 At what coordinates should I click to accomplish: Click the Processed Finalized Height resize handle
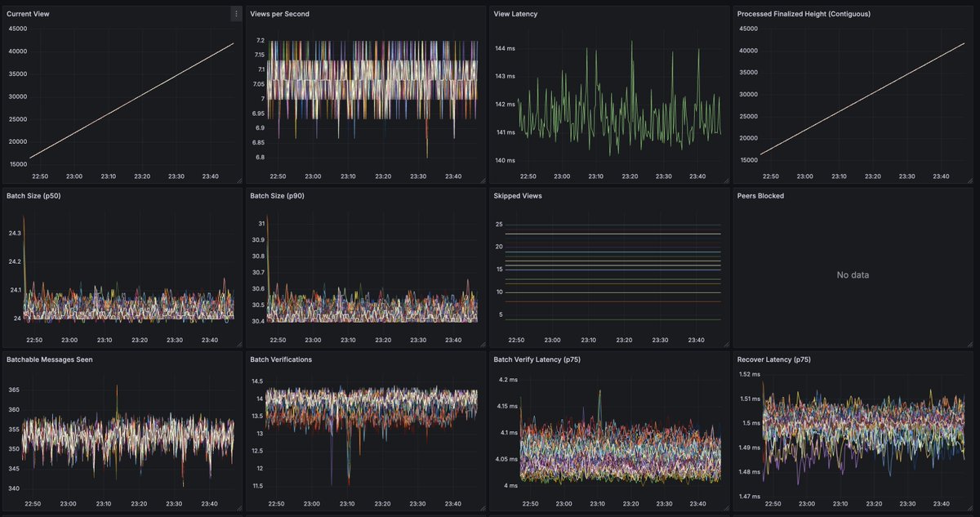969,181
